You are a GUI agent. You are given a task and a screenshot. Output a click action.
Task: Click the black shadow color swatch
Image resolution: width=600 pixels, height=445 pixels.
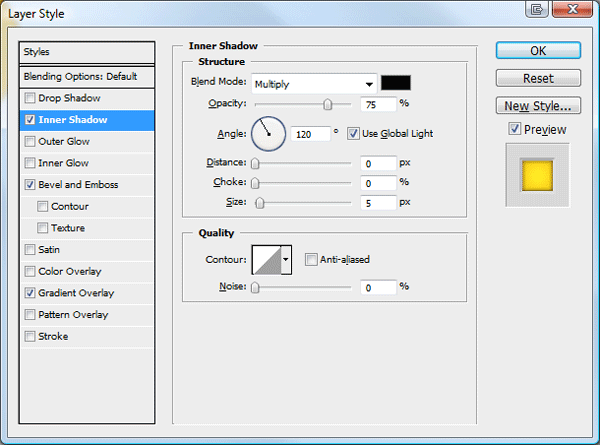click(396, 83)
